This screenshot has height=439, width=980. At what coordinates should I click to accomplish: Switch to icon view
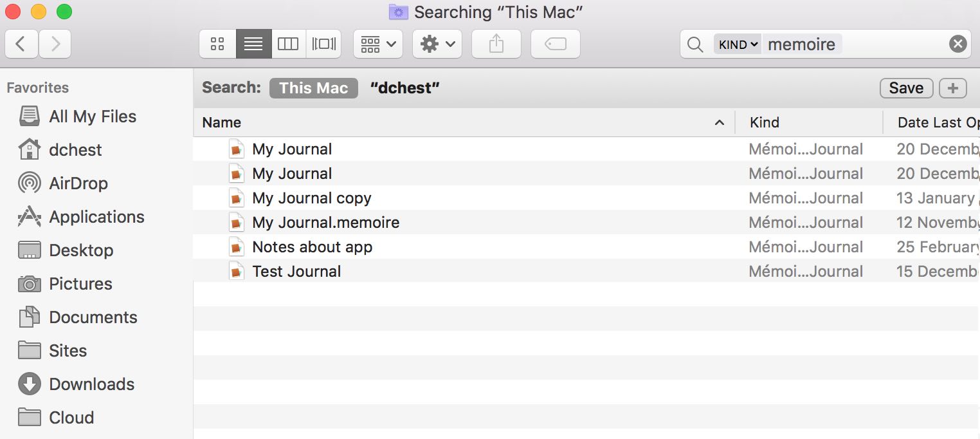tap(217, 44)
